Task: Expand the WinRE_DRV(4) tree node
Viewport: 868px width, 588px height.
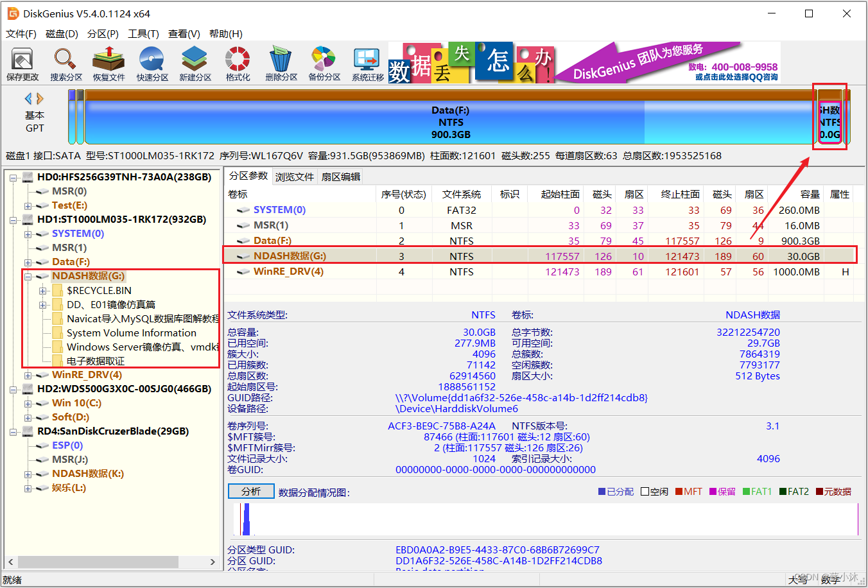Action: (28, 375)
